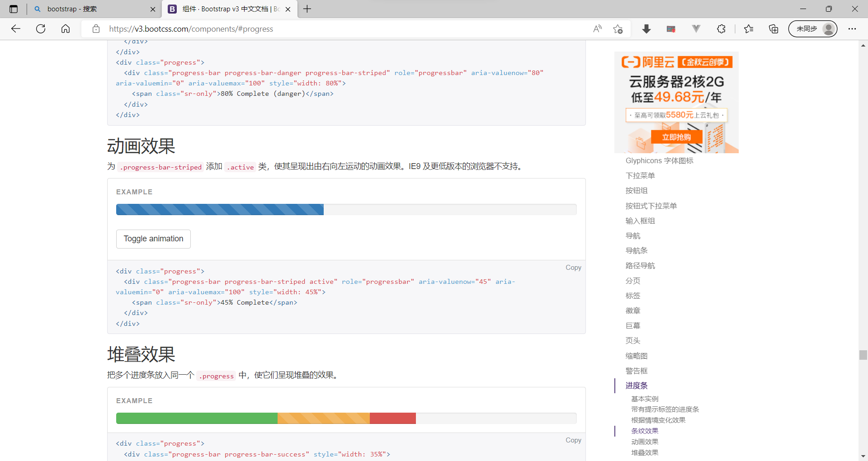Select the striped blue progress bar example
868x461 pixels.
pos(219,209)
